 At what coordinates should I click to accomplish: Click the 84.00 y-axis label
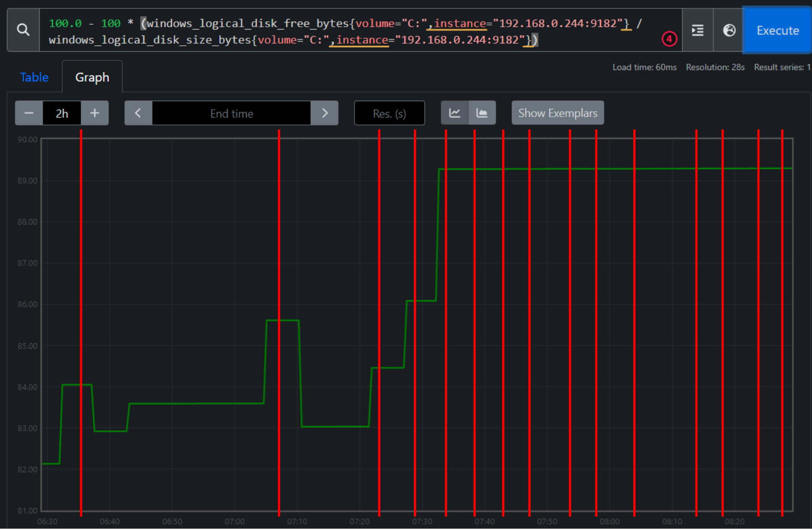click(x=28, y=387)
